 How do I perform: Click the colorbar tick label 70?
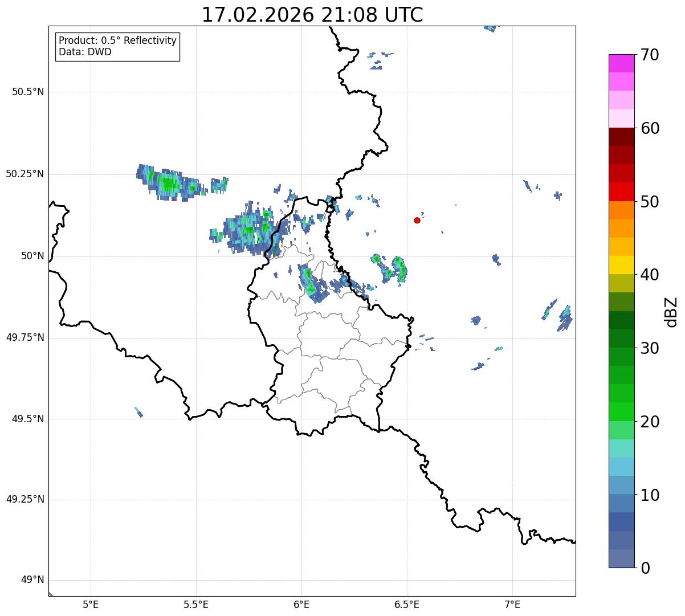click(x=650, y=55)
